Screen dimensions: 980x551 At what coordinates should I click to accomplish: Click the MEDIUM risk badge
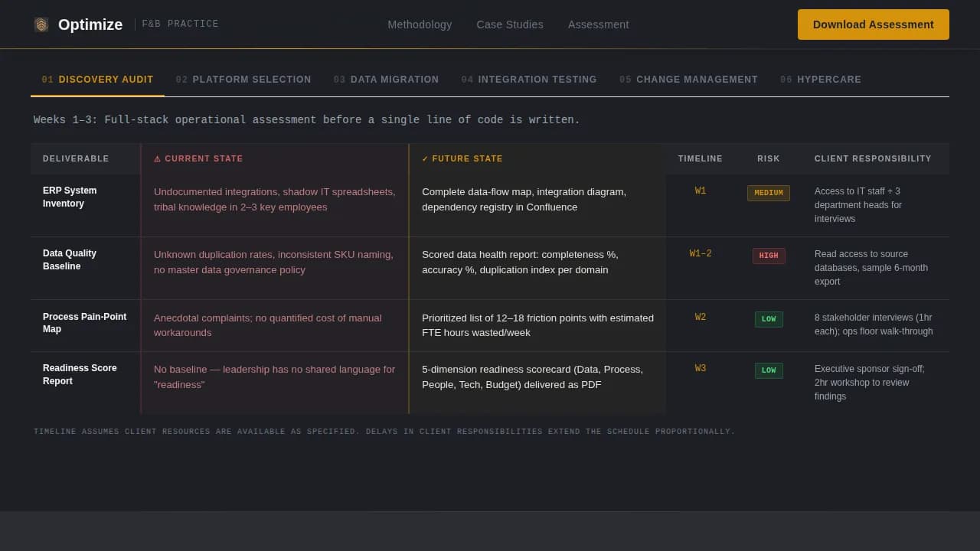point(769,193)
